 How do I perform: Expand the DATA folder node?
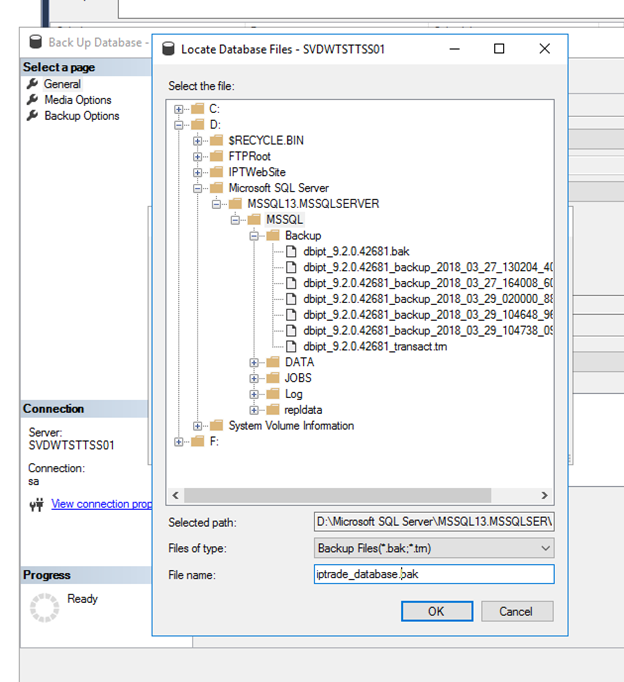click(x=254, y=363)
